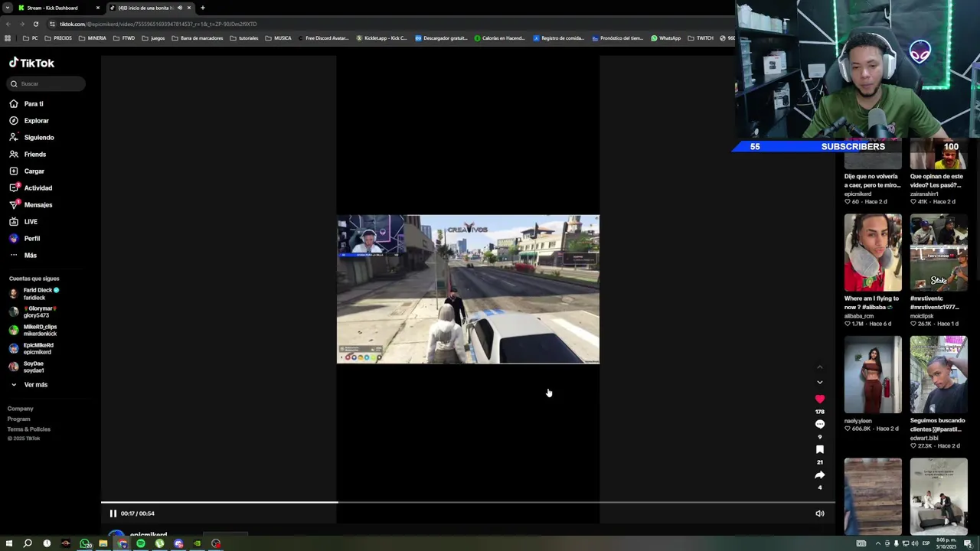The height and width of the screenshot is (551, 980).
Task: Open the Company footer link
Action: tap(21, 409)
